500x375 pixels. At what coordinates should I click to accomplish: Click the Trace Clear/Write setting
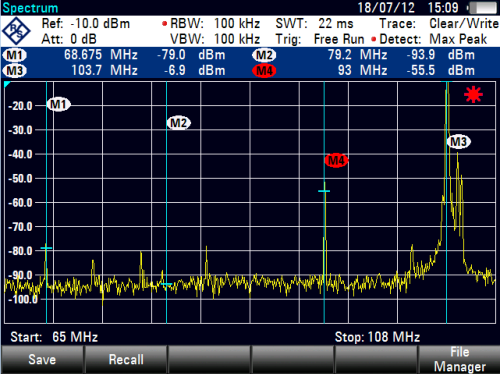tap(439, 24)
